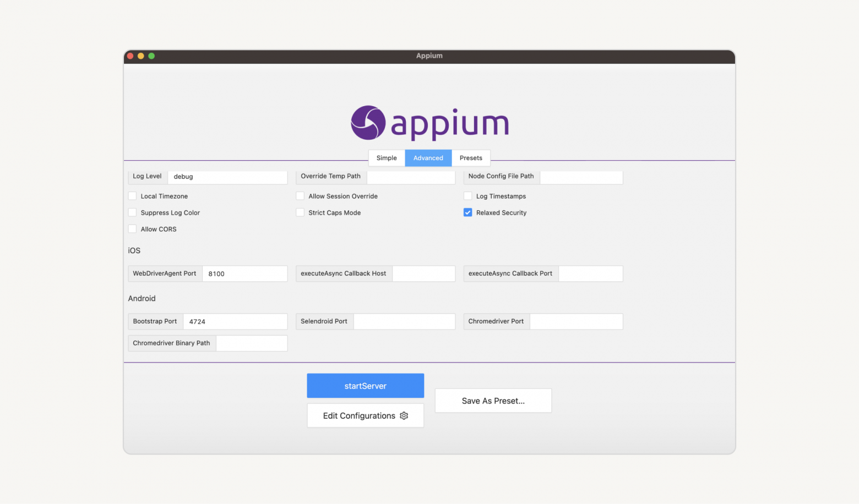Click the Node Config File Path field
Image resolution: width=859 pixels, height=504 pixels.
581,177
